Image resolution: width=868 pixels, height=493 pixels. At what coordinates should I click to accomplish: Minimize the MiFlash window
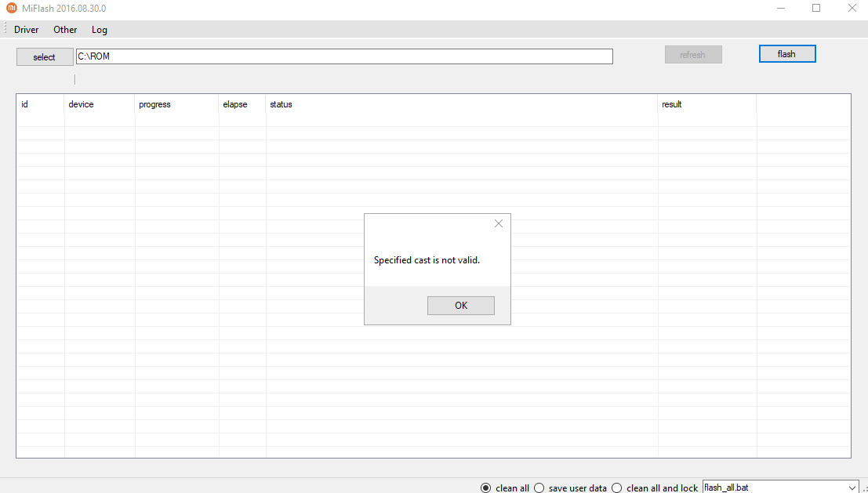tap(780, 9)
